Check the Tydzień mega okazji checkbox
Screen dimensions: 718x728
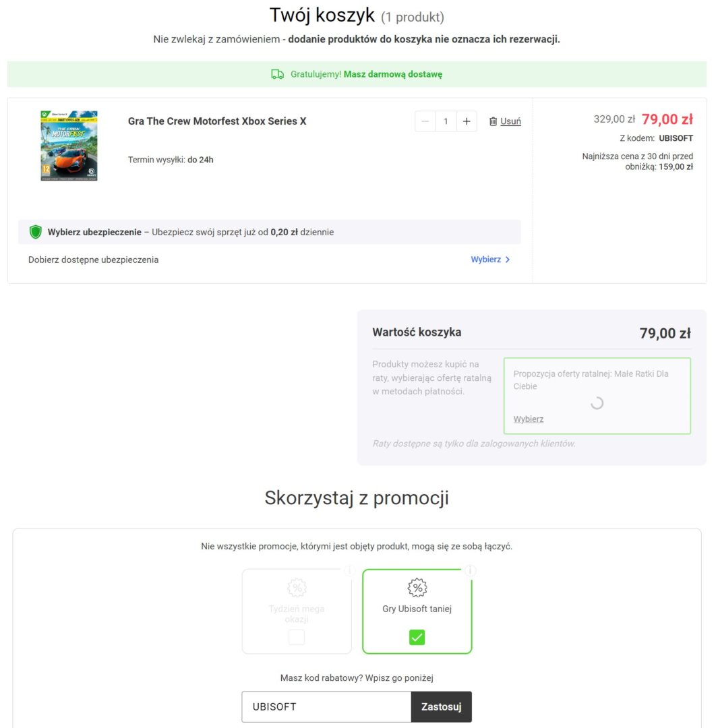pos(297,637)
